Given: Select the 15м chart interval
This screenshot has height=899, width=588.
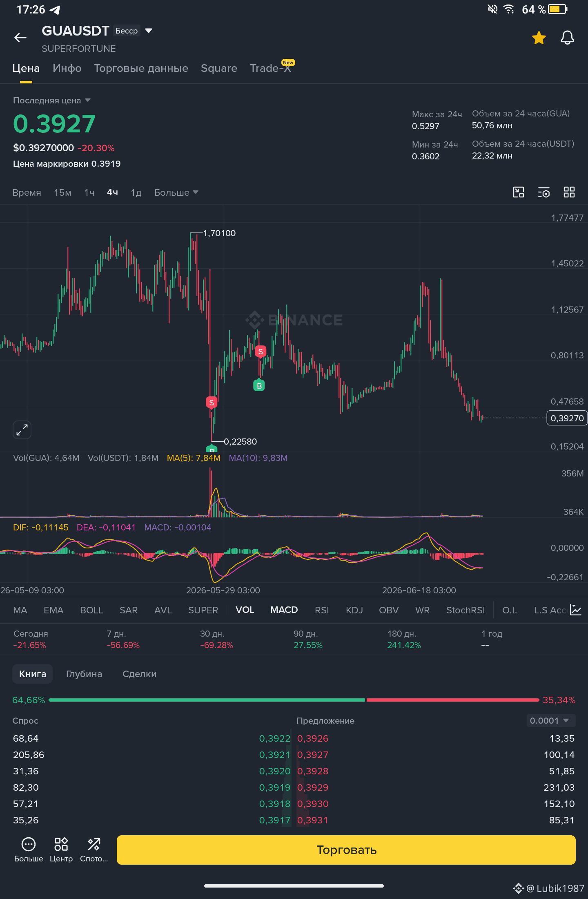Looking at the screenshot, I should click(x=62, y=192).
